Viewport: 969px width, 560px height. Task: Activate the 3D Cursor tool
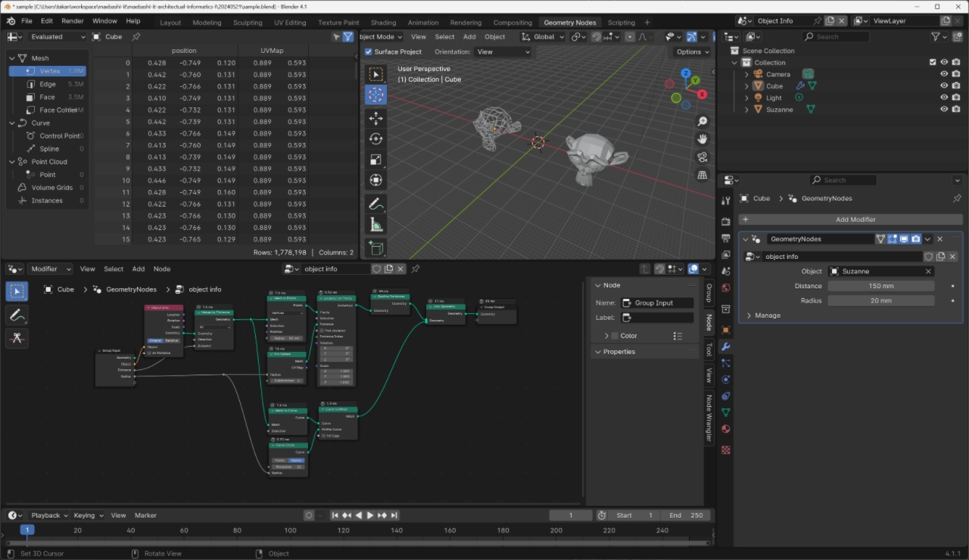pyautogui.click(x=376, y=95)
